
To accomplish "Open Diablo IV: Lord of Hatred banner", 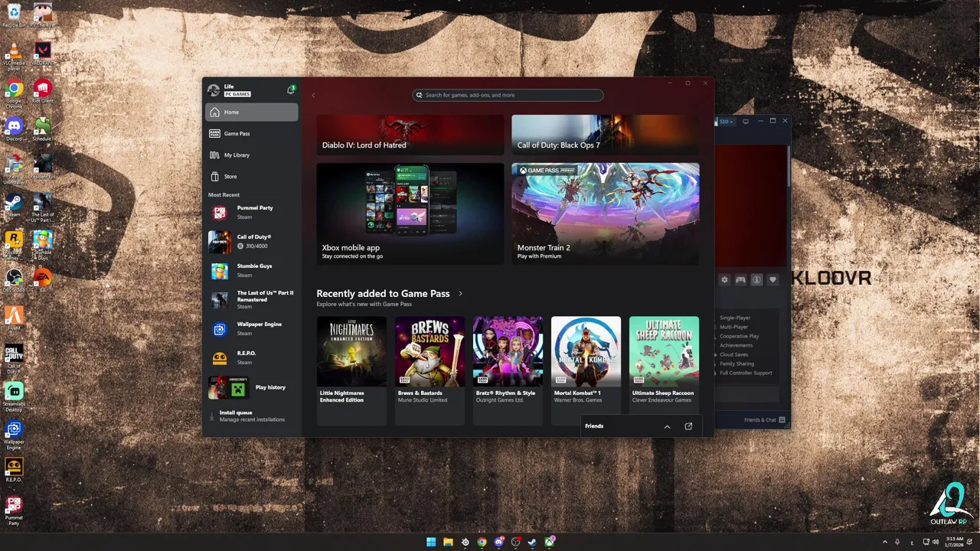I will [x=410, y=135].
